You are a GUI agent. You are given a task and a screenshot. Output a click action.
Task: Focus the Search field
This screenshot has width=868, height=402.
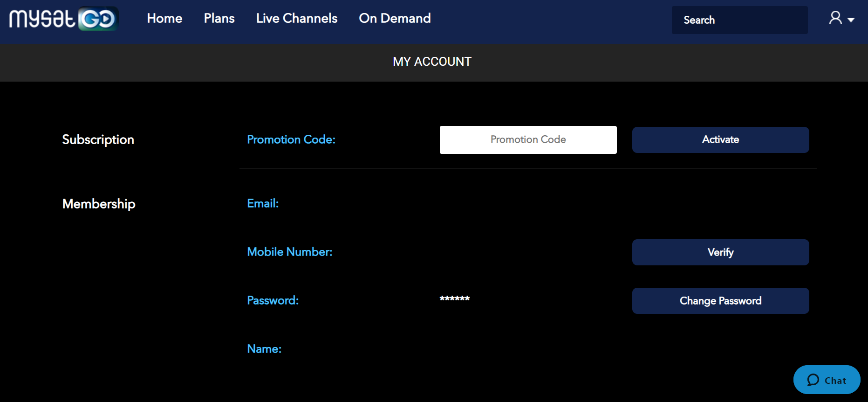739,20
